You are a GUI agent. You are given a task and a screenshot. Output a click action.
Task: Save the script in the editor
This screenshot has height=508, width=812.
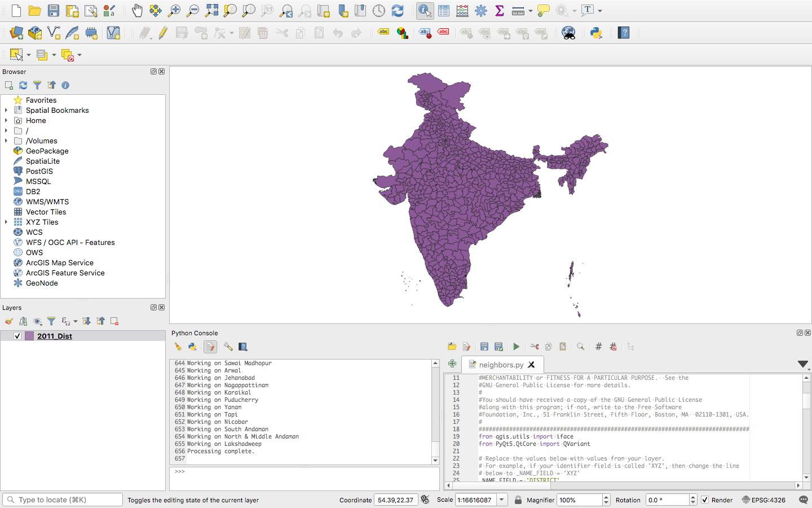click(x=484, y=347)
